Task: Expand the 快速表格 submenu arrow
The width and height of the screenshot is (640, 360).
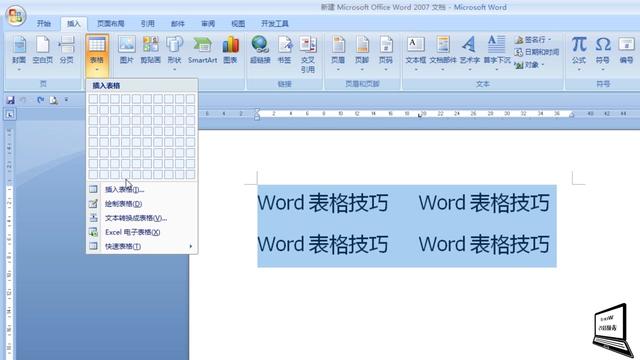Action: (x=191, y=246)
